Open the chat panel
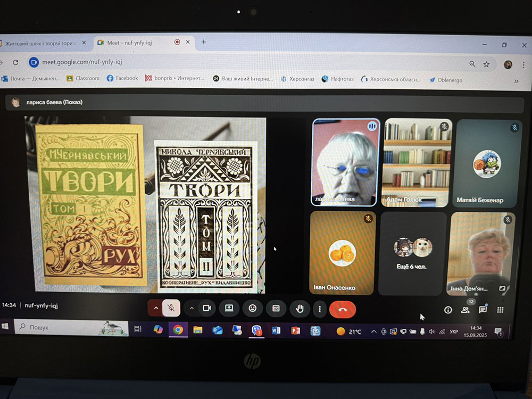 tap(483, 310)
